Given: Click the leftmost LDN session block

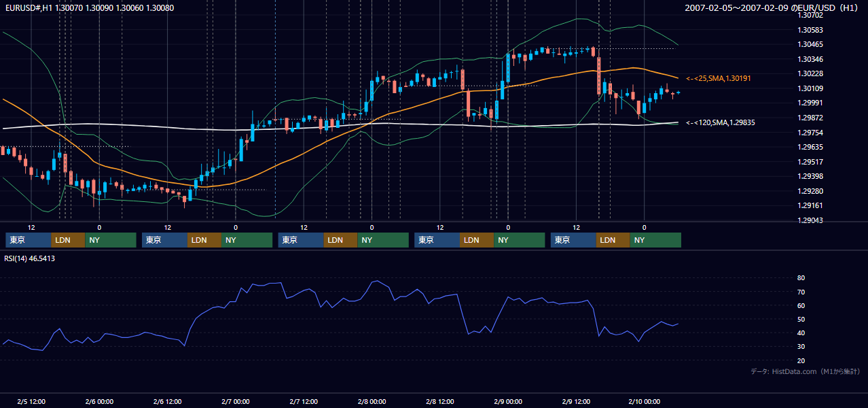Looking at the screenshot, I should point(69,240).
